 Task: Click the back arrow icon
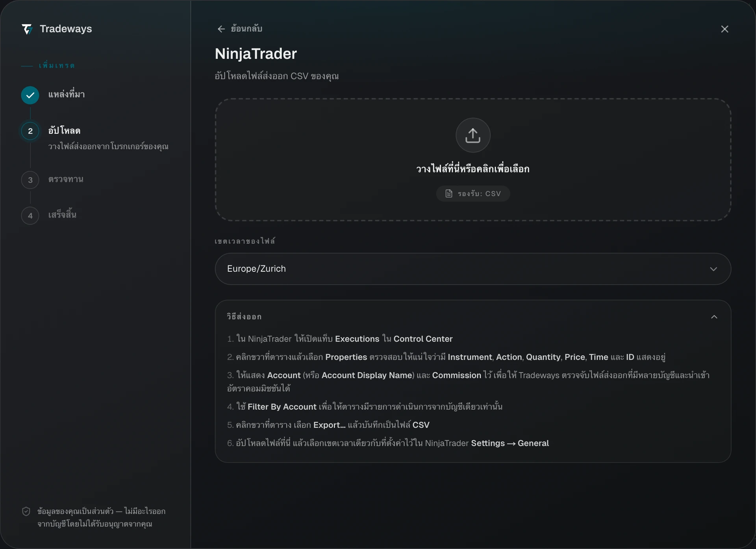[221, 29]
